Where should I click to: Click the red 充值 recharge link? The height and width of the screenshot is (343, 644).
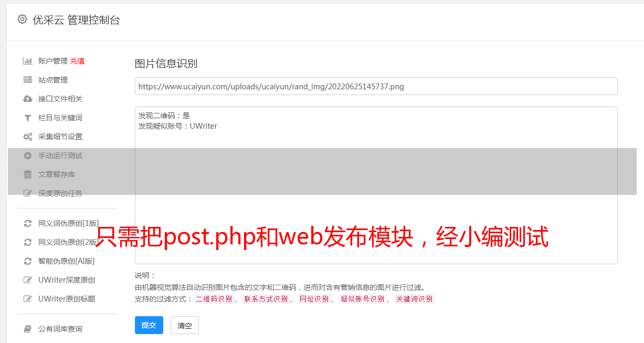tap(77, 61)
